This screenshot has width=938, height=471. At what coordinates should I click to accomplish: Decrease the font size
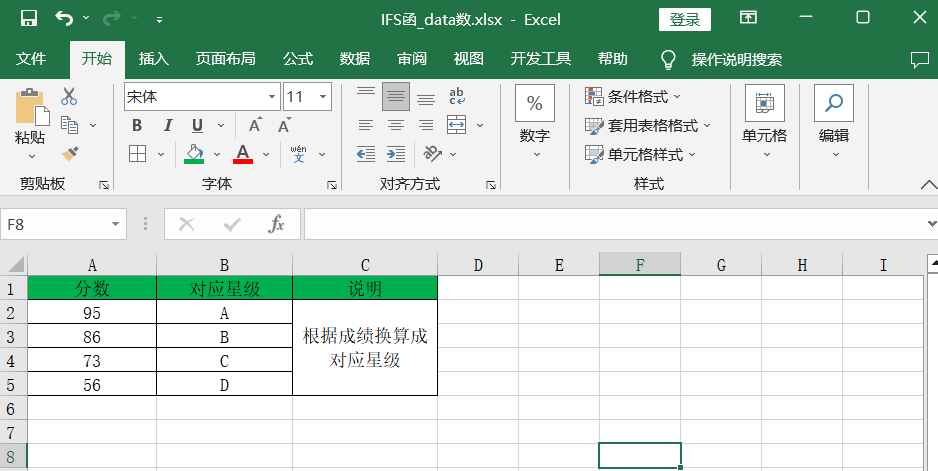[285, 125]
